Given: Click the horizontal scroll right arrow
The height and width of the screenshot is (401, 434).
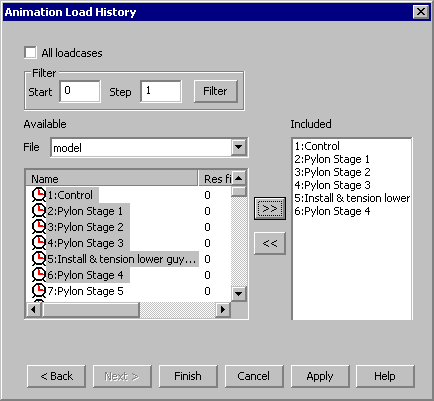Looking at the screenshot, I should (x=223, y=310).
